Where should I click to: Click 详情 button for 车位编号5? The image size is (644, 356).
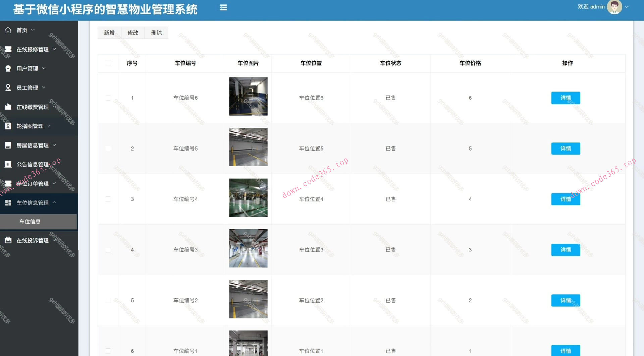tap(566, 149)
